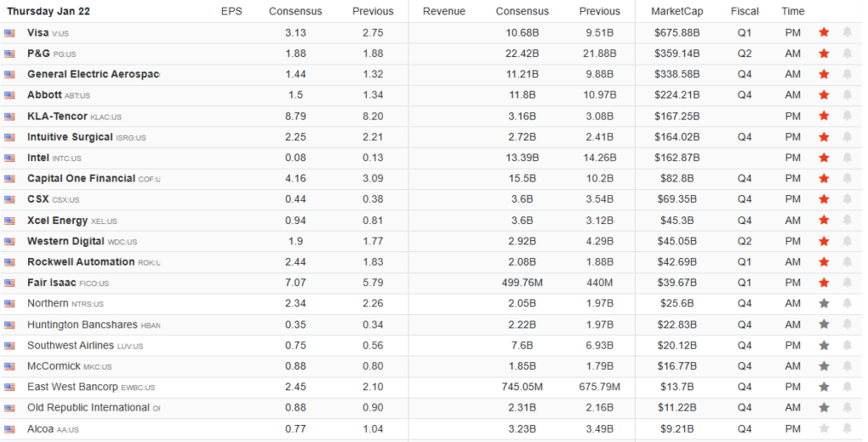Click the US flag icon beside Visa

[9, 33]
